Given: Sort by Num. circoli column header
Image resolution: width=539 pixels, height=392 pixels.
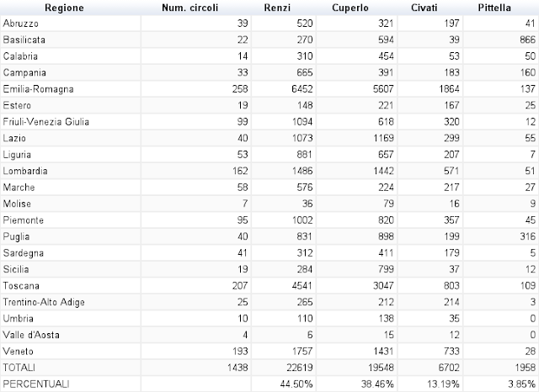Looking at the screenshot, I should 189,8.
